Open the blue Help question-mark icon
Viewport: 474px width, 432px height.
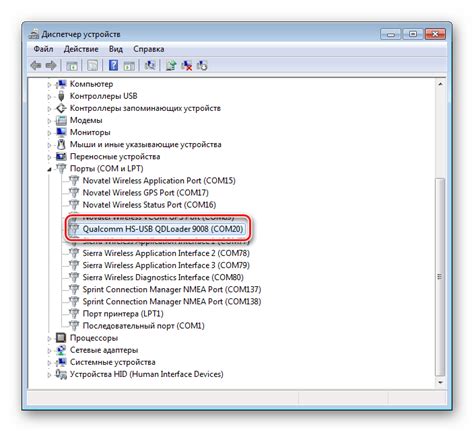(x=113, y=65)
